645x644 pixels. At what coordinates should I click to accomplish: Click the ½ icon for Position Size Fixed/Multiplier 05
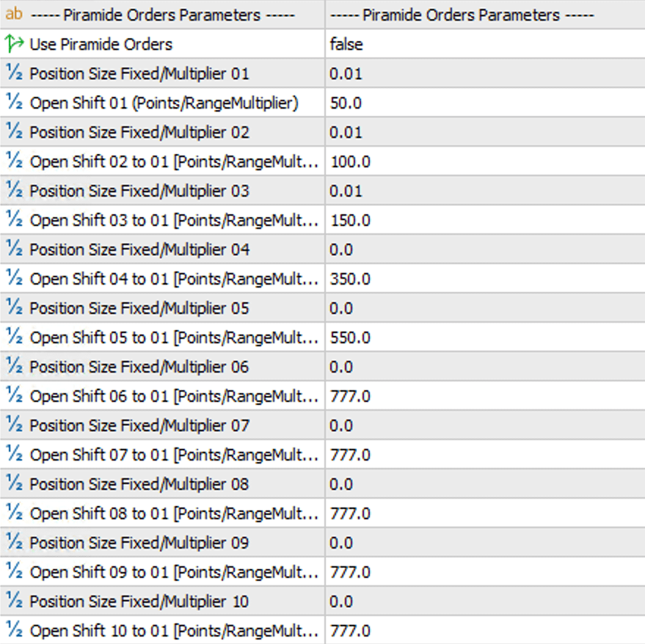coord(14,308)
